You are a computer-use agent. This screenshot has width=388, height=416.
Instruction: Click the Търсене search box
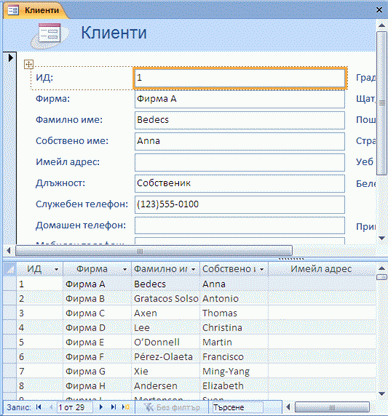tap(237, 407)
